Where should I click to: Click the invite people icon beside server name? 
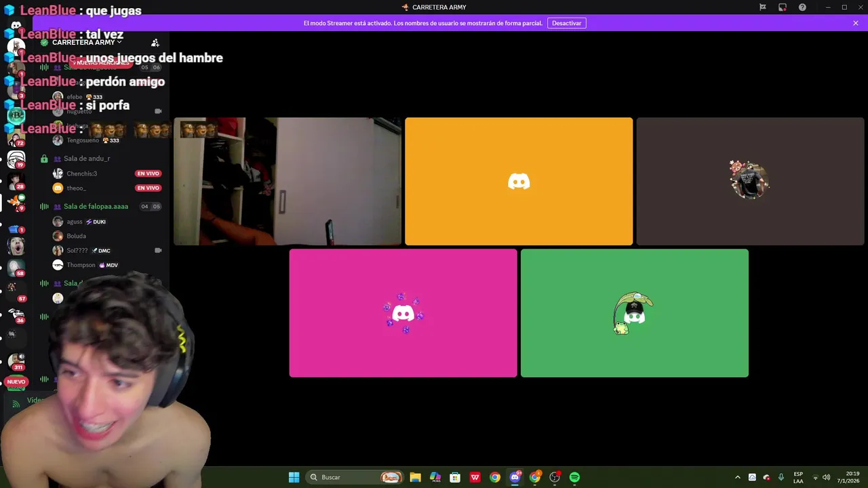pos(155,43)
